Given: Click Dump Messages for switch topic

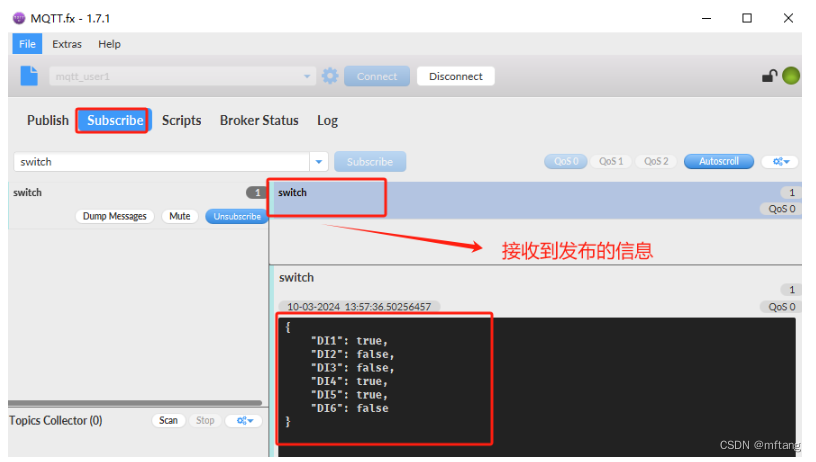Looking at the screenshot, I should [x=114, y=216].
